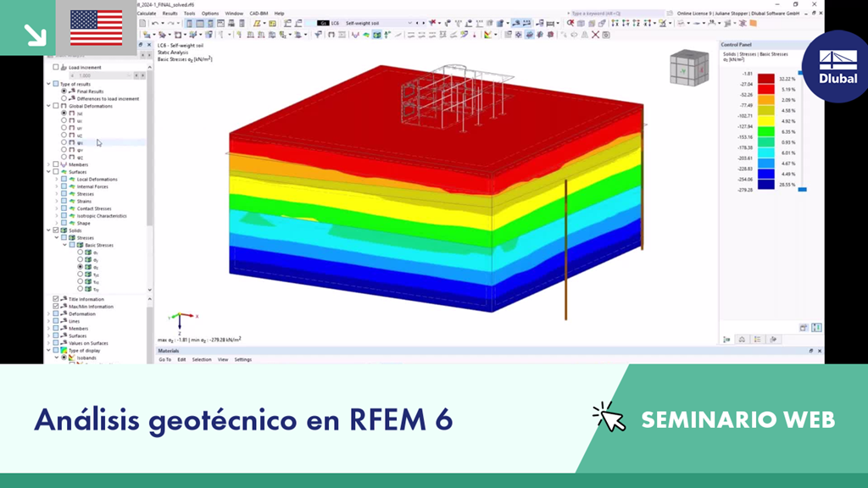
Task: Open the Options menu
Action: (210, 14)
